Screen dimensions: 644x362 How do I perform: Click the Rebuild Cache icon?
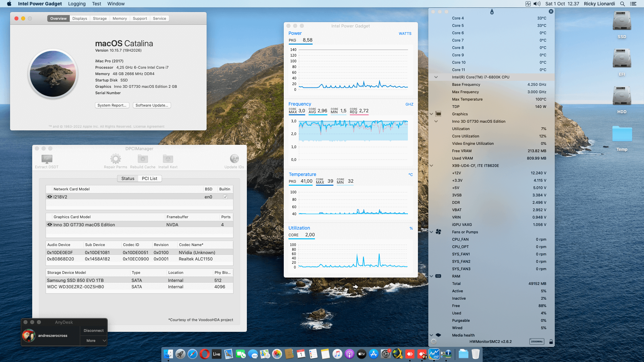143,159
